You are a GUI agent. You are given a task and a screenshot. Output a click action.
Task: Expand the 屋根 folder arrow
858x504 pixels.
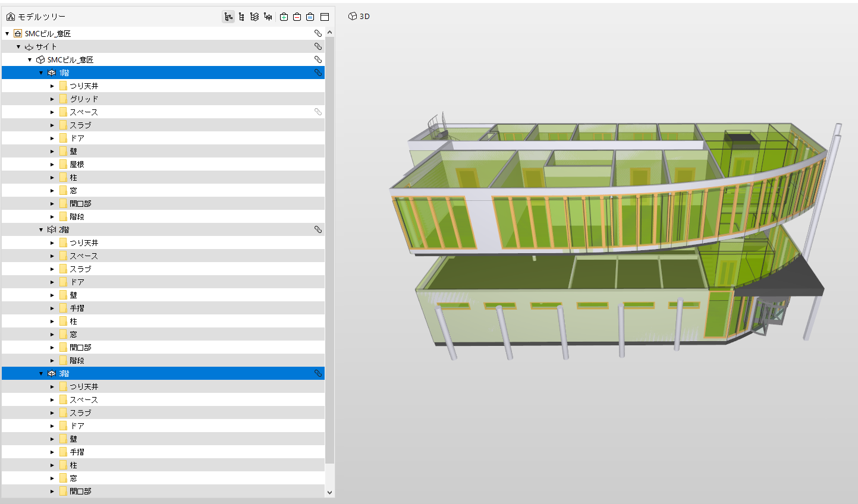pyautogui.click(x=52, y=164)
